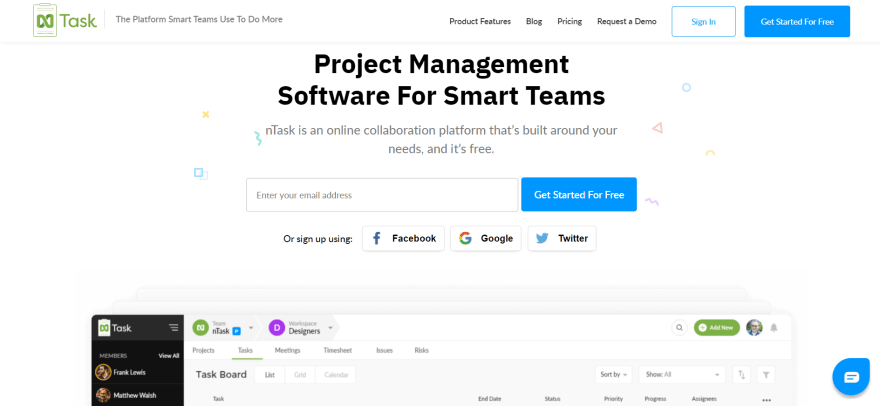Click the filter funnel icon

tap(766, 375)
